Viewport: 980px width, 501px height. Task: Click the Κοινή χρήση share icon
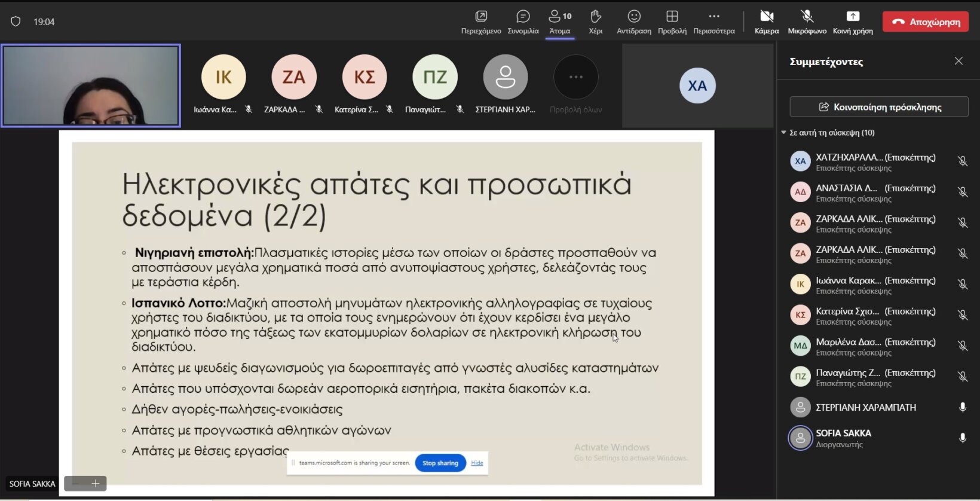click(853, 17)
